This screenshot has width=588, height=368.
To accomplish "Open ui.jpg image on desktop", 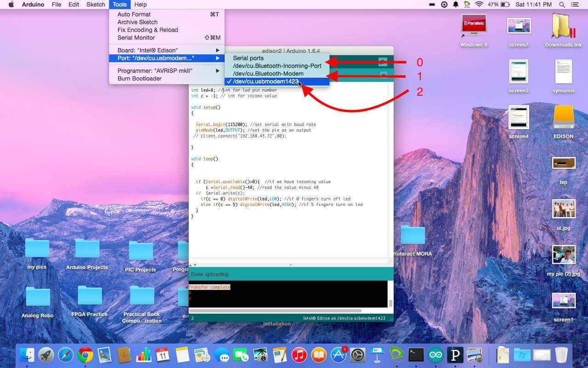I will click(x=564, y=215).
